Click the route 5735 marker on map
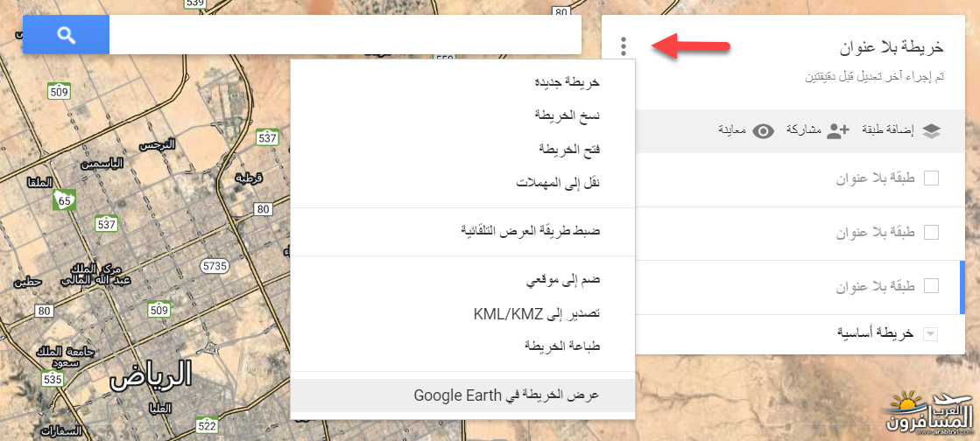980x441 pixels. (x=214, y=264)
